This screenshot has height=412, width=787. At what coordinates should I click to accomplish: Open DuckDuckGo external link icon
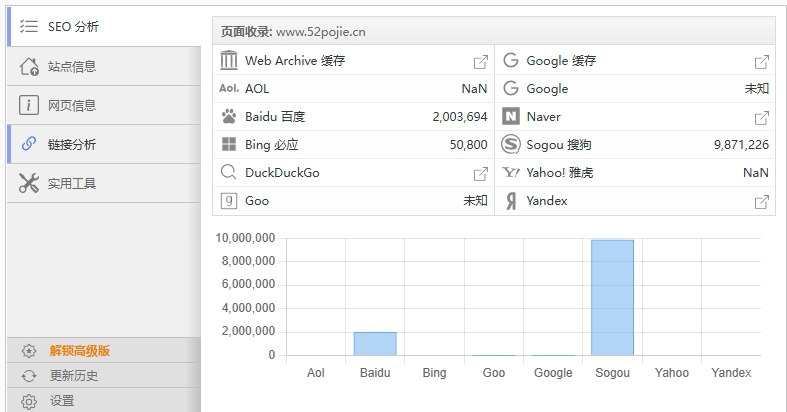(x=480, y=174)
